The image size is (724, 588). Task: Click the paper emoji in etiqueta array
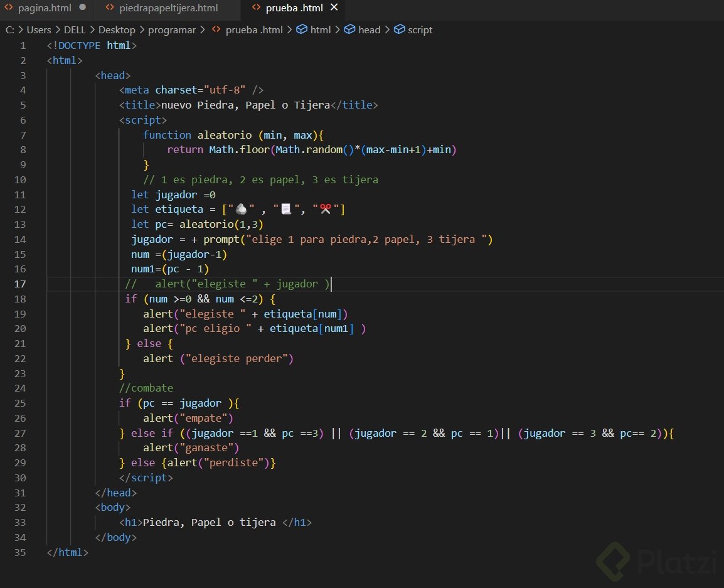[286, 209]
